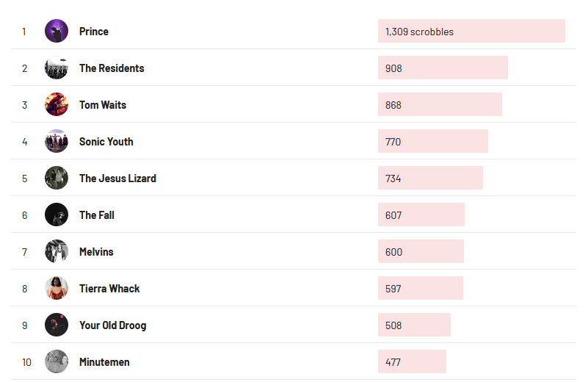
Task: Click Prince's artist avatar
Action: pyautogui.click(x=57, y=31)
